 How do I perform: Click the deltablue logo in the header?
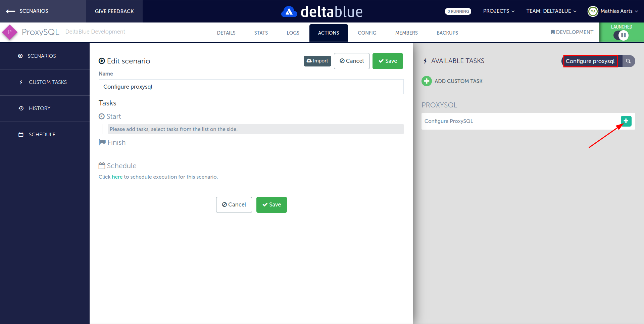(321, 11)
